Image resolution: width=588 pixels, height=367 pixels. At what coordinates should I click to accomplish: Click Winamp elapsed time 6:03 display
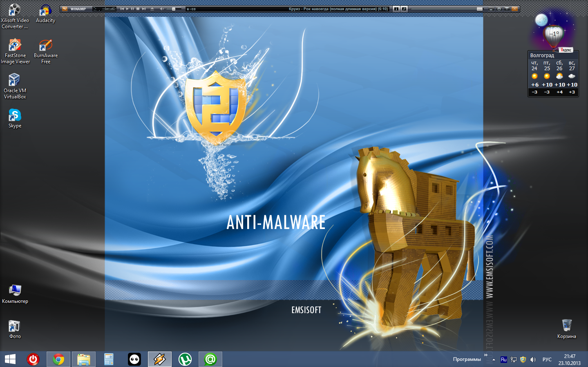click(x=191, y=9)
